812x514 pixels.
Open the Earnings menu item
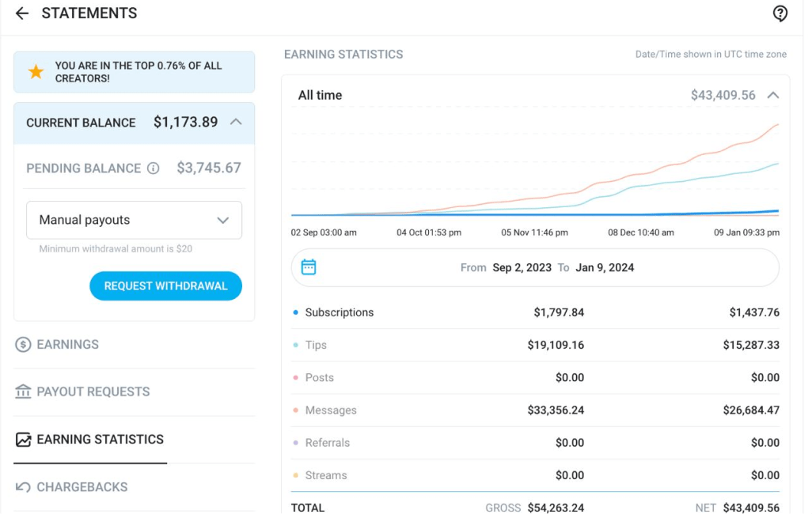67,345
